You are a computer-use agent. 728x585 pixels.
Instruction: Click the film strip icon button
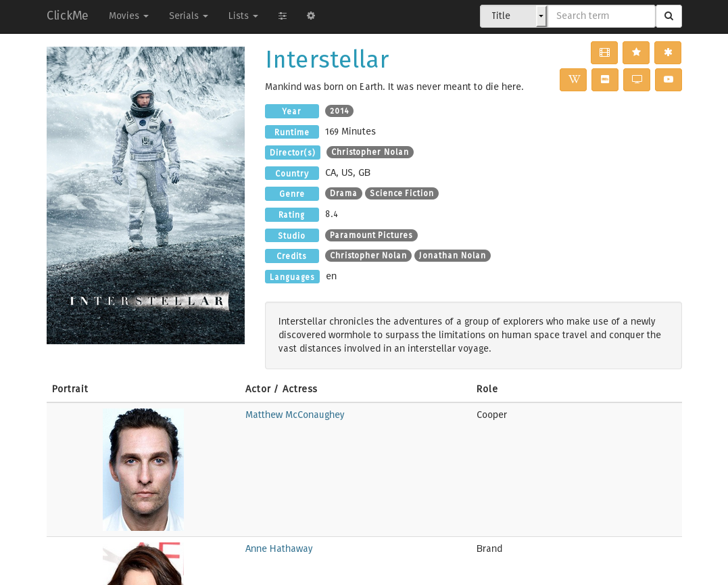[604, 53]
